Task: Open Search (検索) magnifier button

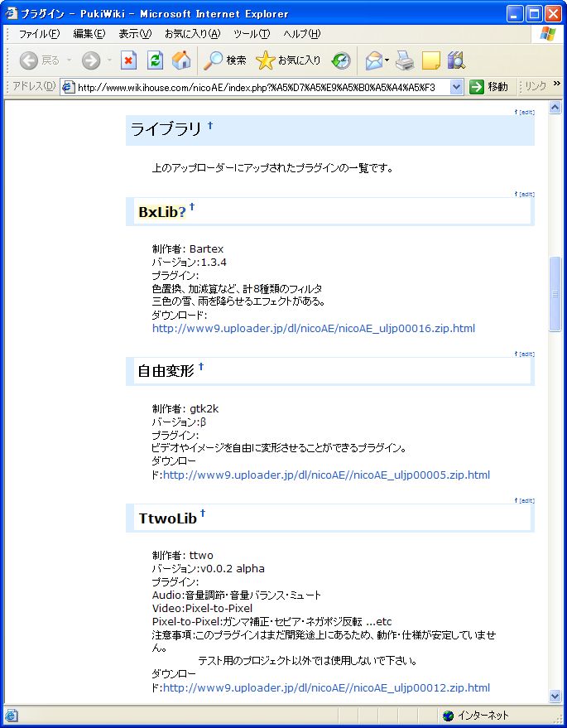Action: [225, 60]
